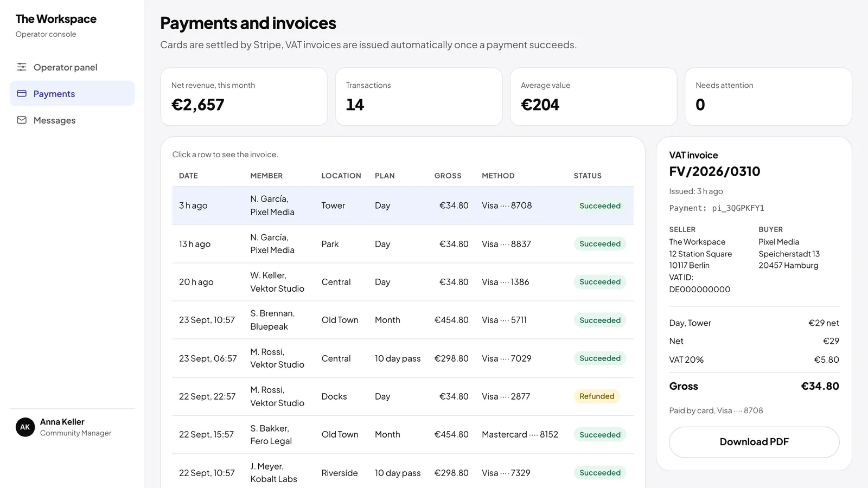
Task: Click the METHOD column header
Action: [498, 176]
